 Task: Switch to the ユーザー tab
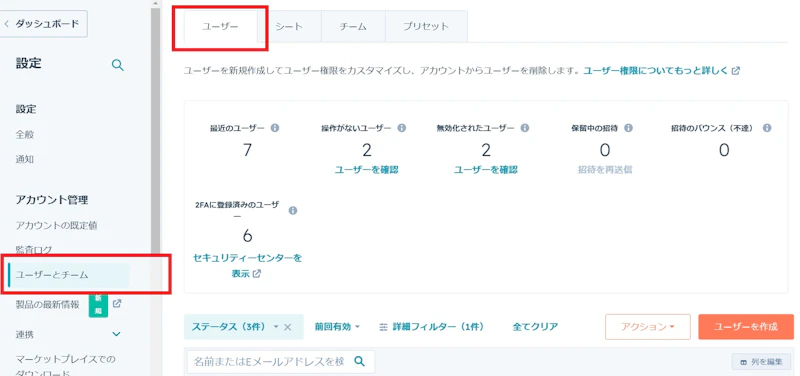pyautogui.click(x=220, y=27)
